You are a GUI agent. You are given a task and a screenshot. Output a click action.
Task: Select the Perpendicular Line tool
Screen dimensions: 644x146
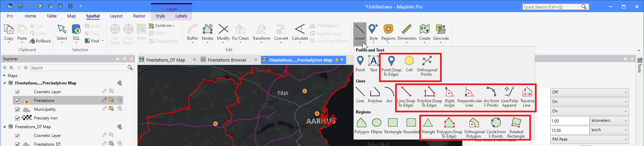pyautogui.click(x=470, y=97)
